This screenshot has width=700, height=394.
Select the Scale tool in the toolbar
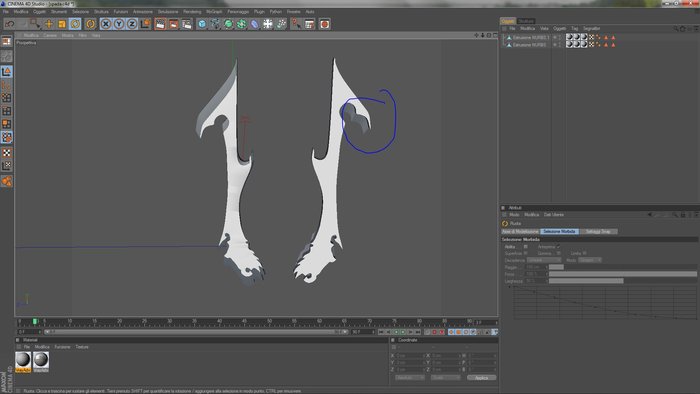click(62, 24)
